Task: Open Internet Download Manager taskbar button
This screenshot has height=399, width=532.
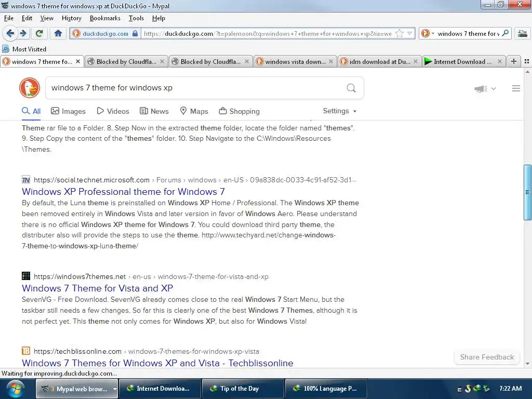Action: tap(160, 389)
